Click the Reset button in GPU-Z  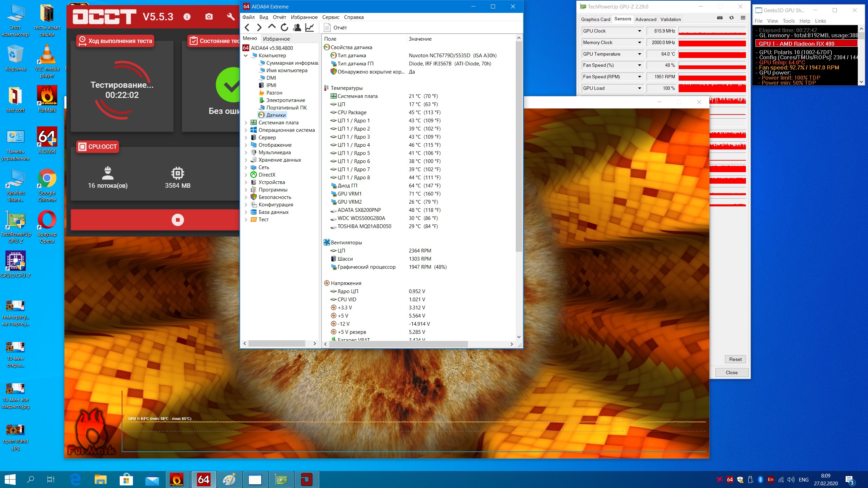(735, 359)
